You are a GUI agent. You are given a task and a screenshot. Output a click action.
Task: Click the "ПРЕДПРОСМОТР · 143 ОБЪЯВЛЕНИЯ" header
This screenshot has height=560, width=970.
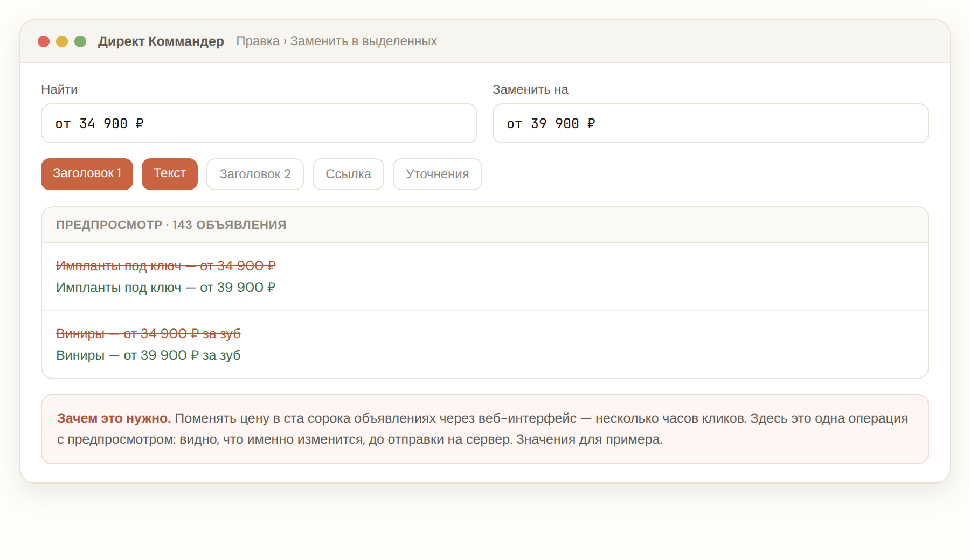point(171,225)
